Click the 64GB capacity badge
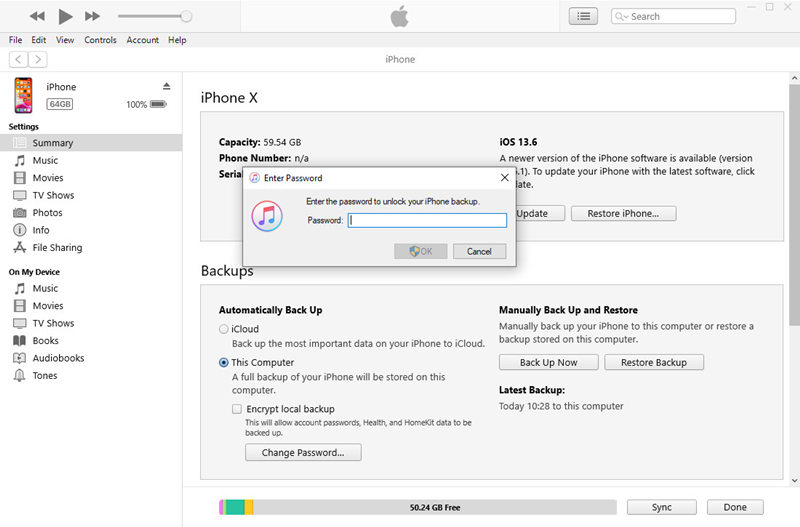This screenshot has width=800, height=527. [60, 104]
